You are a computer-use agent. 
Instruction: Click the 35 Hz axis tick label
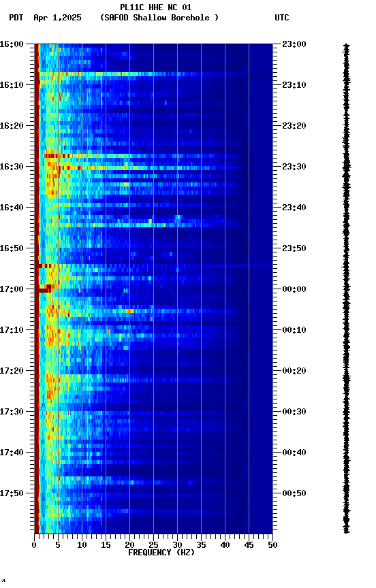(201, 545)
